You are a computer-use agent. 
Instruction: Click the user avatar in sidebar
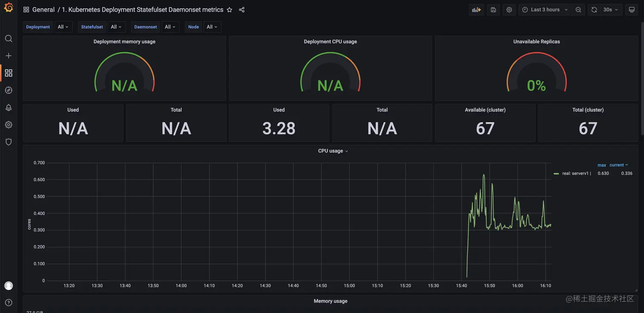pos(9,286)
